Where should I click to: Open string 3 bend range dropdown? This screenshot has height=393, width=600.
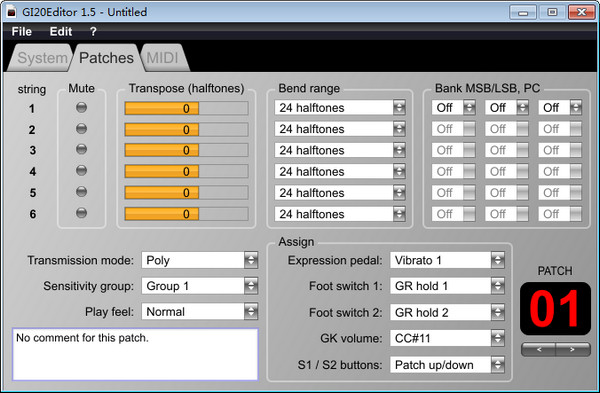pyautogui.click(x=340, y=150)
